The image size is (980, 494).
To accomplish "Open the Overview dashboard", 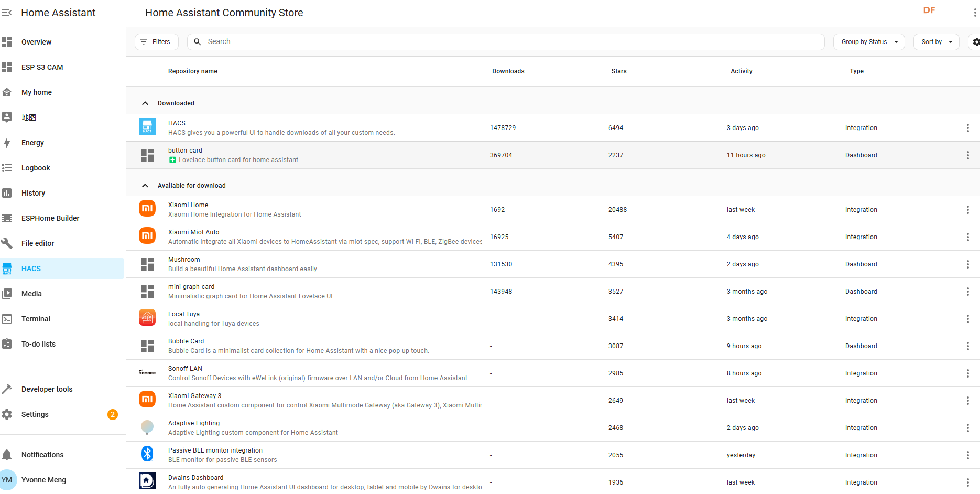I will click(x=62, y=42).
